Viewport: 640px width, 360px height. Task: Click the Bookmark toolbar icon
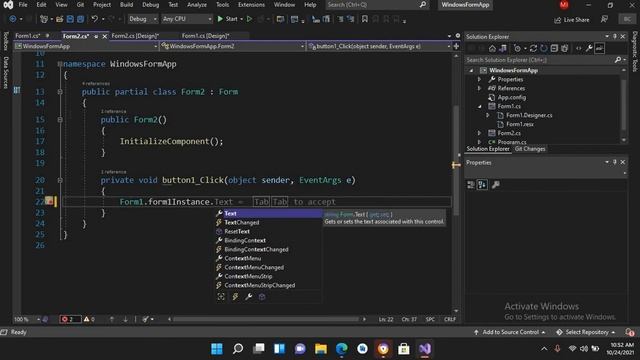(364, 19)
